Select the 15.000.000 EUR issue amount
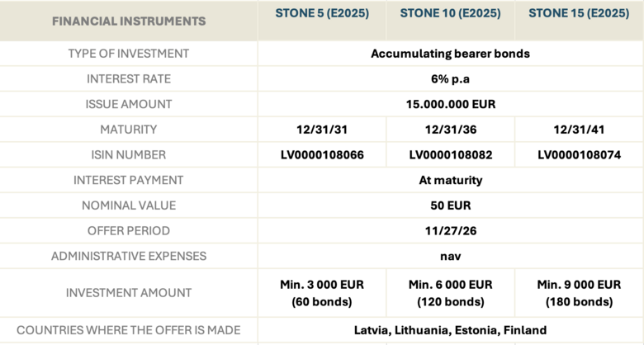 [450, 104]
